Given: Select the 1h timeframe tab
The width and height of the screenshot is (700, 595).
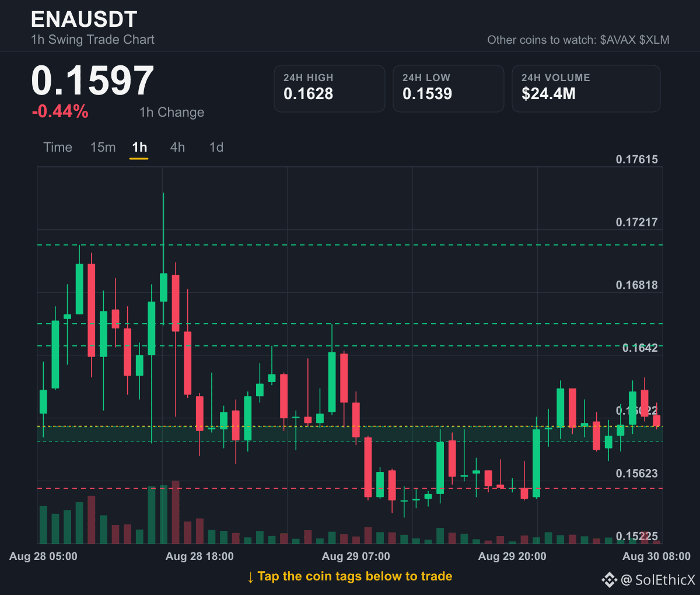Looking at the screenshot, I should (x=139, y=147).
